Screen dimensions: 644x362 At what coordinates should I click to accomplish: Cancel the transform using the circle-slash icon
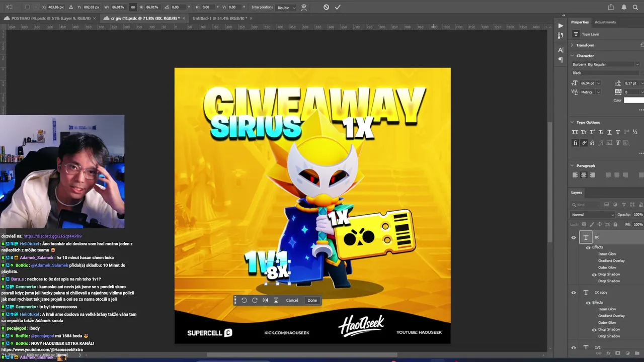pos(326,7)
